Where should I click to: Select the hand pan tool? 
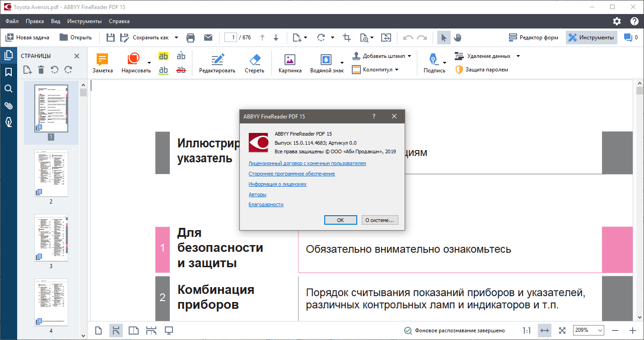pos(457,38)
